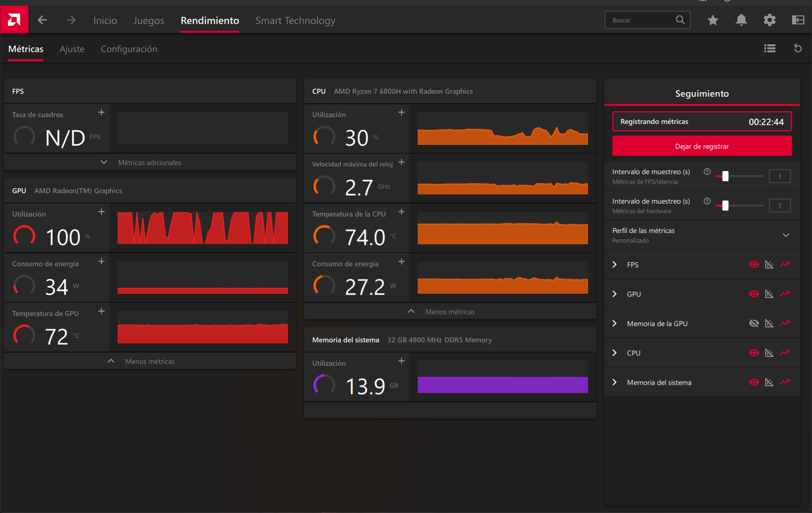Image resolution: width=812 pixels, height=513 pixels.
Task: Adjust hardware metrics sampling interval slider
Action: (x=725, y=206)
